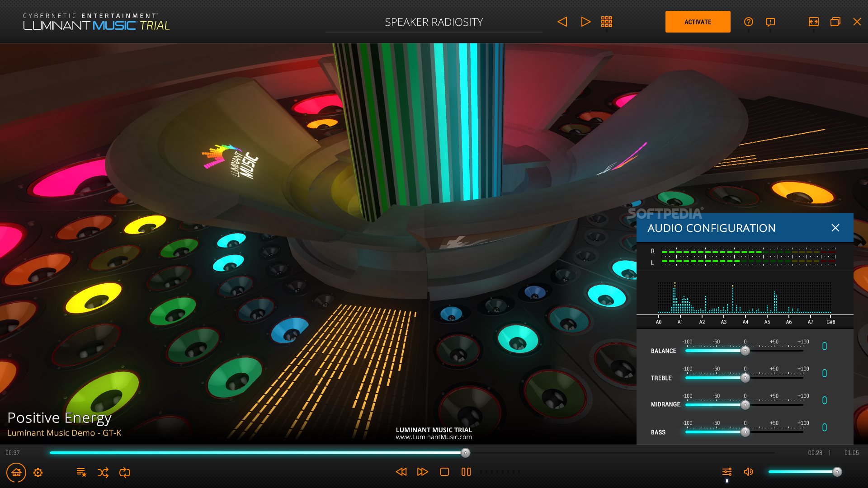Click the Luminant Music Trial logo
This screenshot has height=488, width=868.
96,22
